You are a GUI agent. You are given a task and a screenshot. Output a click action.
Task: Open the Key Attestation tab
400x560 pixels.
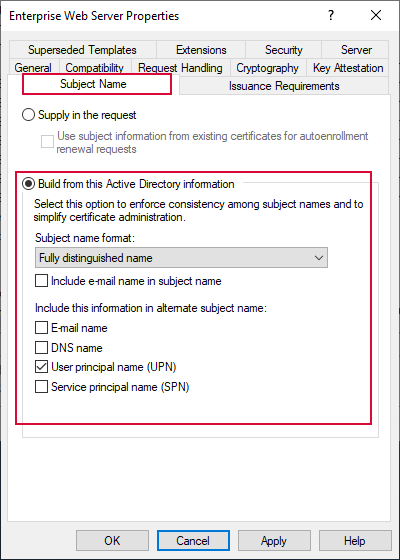point(348,68)
